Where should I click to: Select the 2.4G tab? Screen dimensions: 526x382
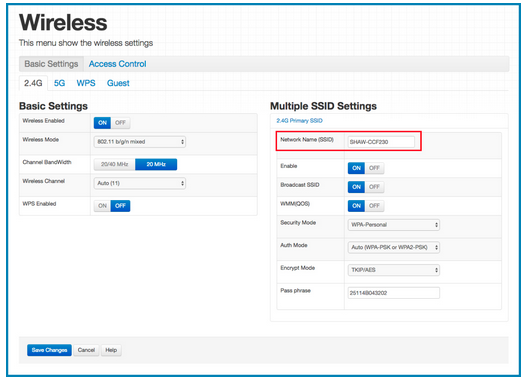click(33, 83)
